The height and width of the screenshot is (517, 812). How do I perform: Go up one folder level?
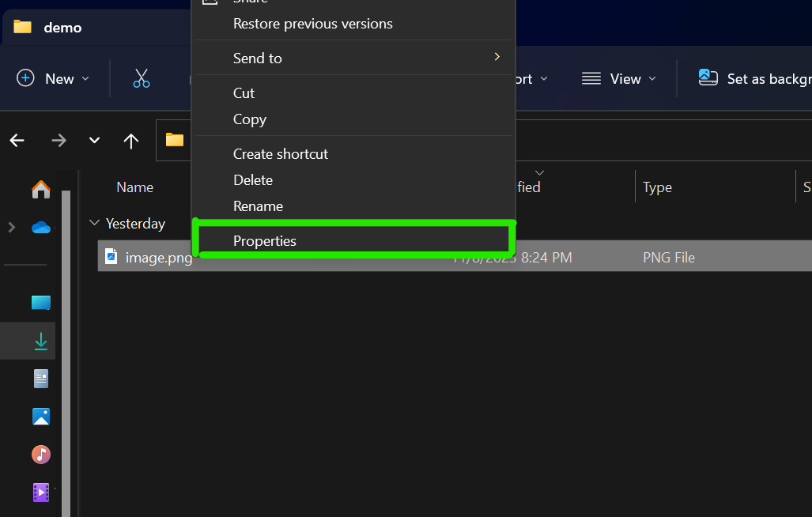point(131,141)
